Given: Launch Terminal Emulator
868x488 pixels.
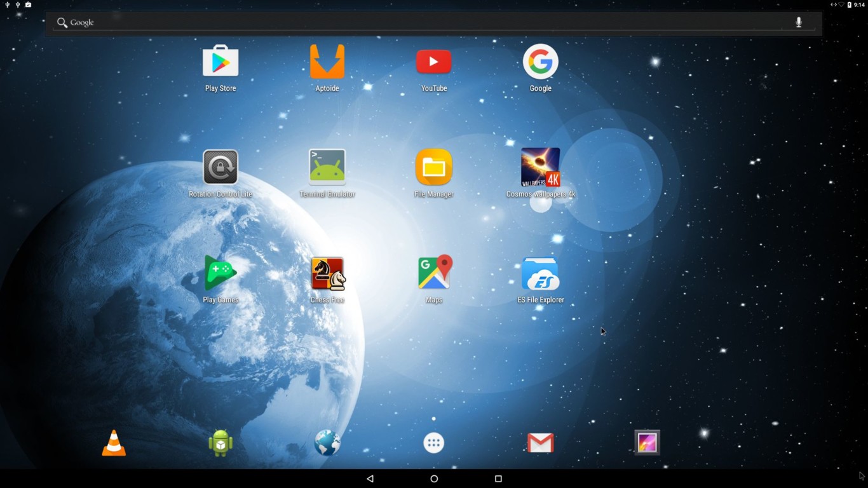Looking at the screenshot, I should (327, 167).
